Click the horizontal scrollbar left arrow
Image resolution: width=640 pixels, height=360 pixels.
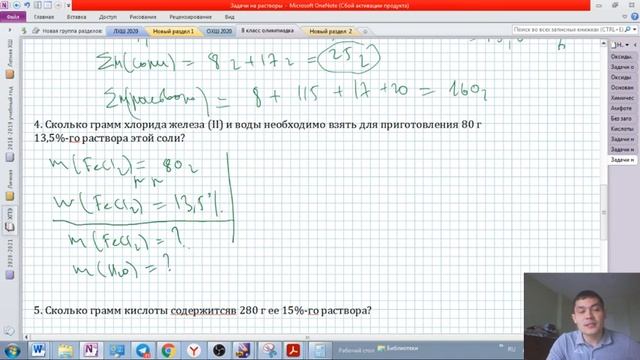click(27, 337)
